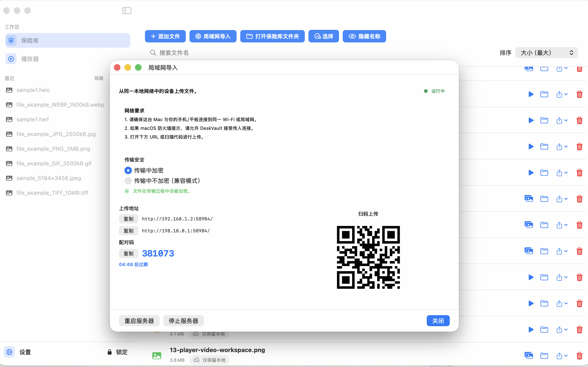588x367 pixels.
Task: Delete the 13-player-video-workspace.png file
Action: click(580, 356)
